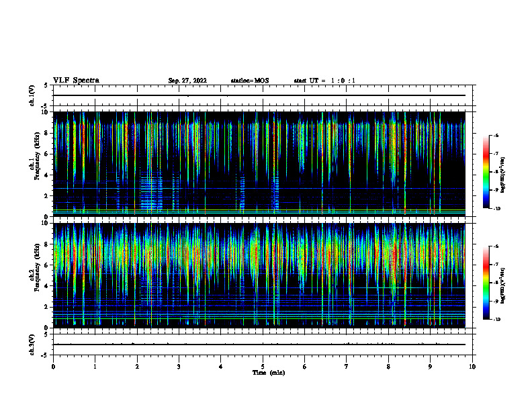Click time axis tick label "3"
Screen dimensions: 532x411
click(179, 367)
